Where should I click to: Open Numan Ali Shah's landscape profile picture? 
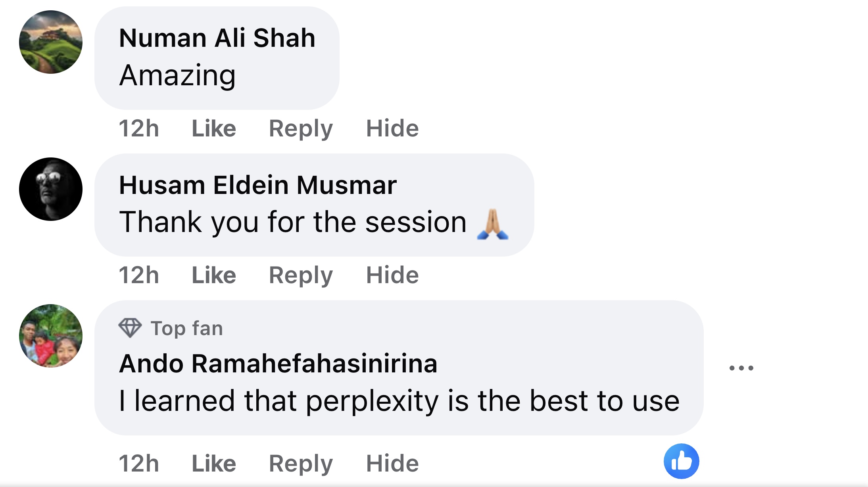(x=51, y=42)
